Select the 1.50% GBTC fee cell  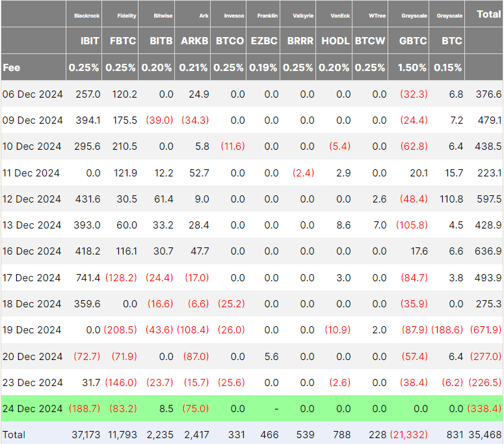pyautogui.click(x=412, y=68)
